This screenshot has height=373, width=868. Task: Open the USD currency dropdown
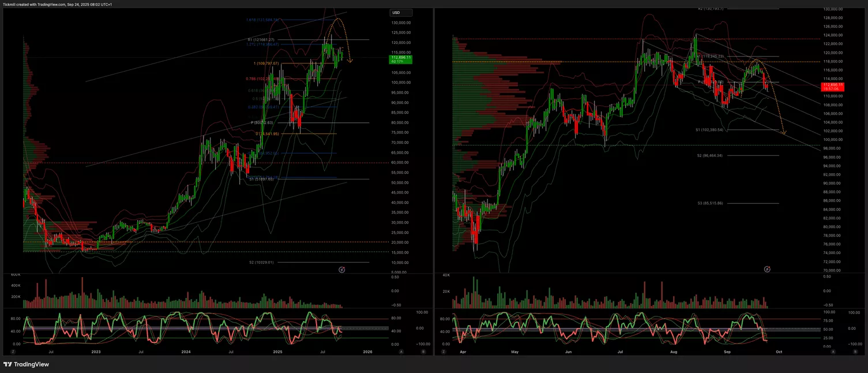401,13
